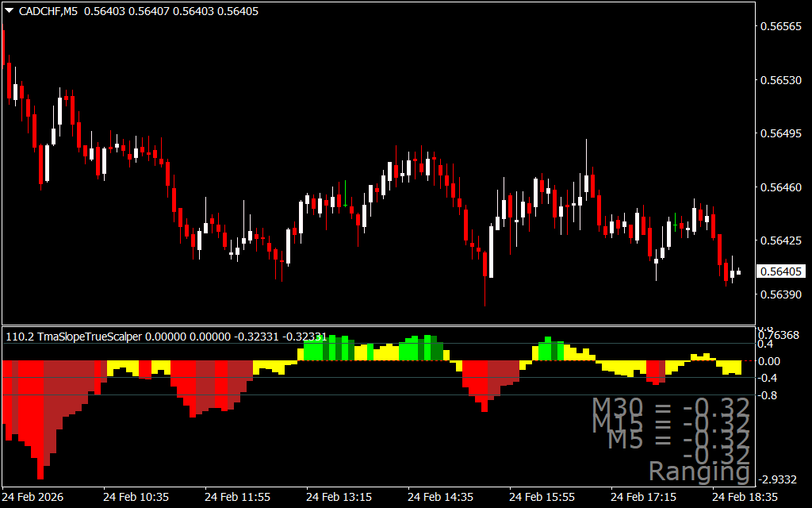The image size is (812, 508).
Task: Select the 24 Feb 15:55 time label
Action: (x=542, y=497)
